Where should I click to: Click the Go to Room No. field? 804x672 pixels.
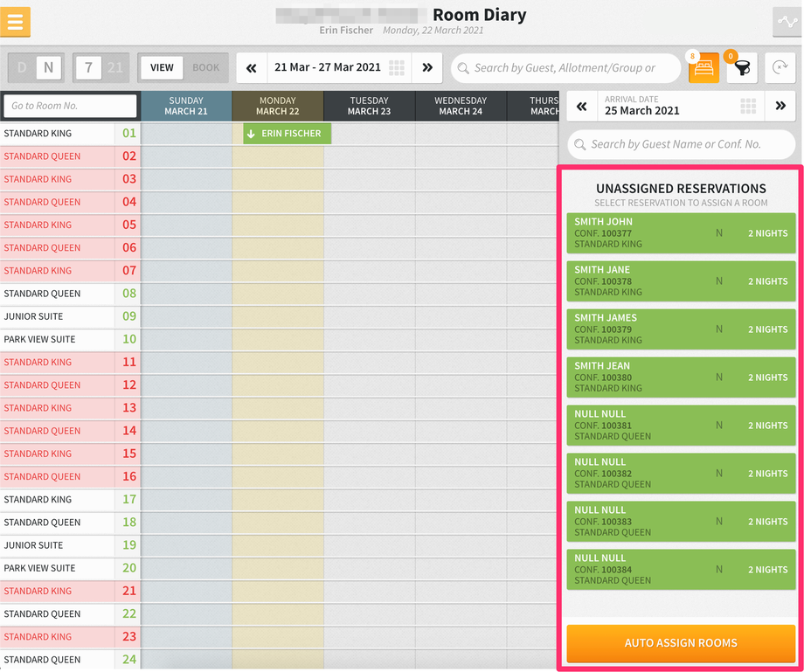70,106
